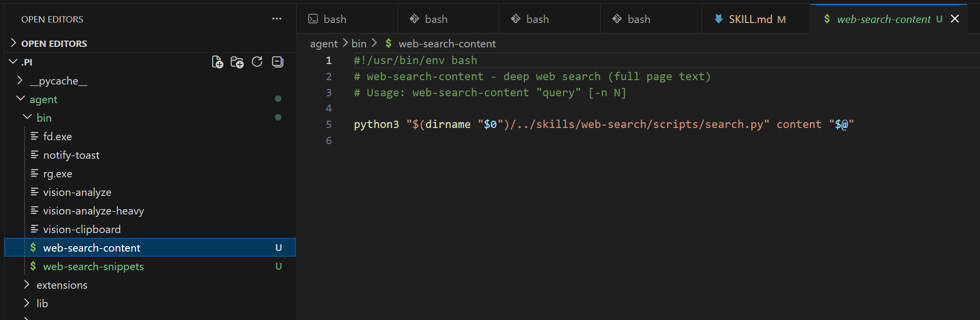Screen dimensions: 980x320
Task: Click the web-search-content breadcrumb segment
Action: click(x=447, y=43)
